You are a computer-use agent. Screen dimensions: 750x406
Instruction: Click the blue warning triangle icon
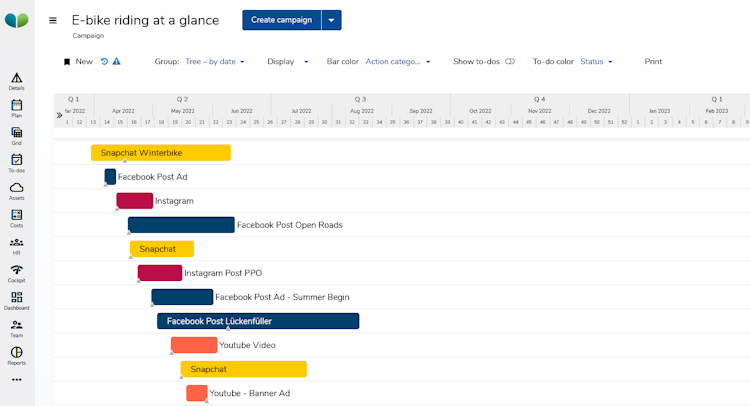(x=117, y=62)
